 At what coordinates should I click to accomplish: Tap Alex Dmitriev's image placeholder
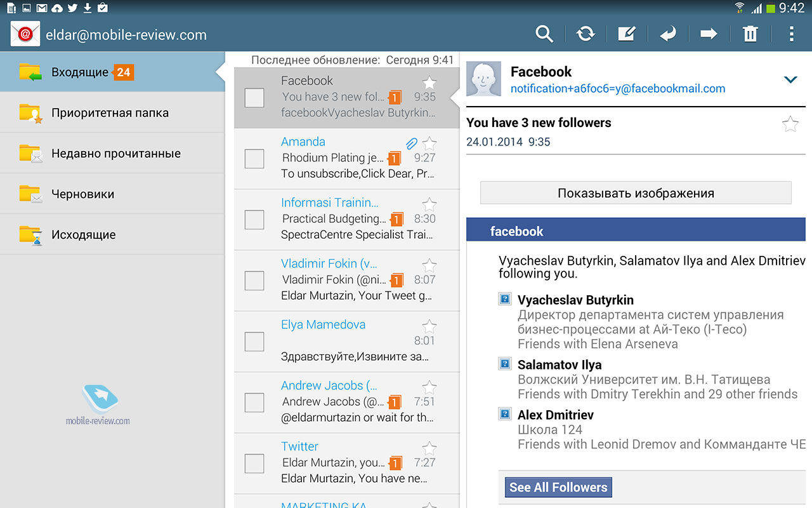(x=505, y=414)
